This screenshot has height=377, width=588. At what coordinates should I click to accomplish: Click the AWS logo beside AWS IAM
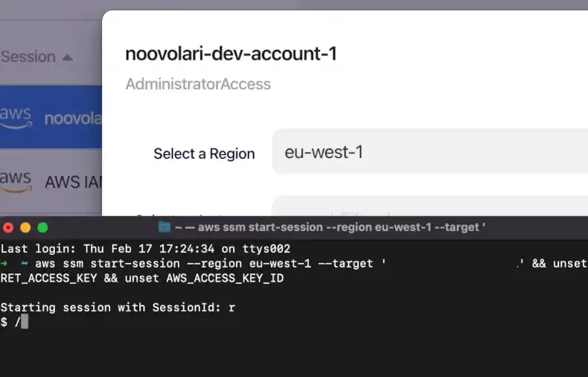(16, 181)
